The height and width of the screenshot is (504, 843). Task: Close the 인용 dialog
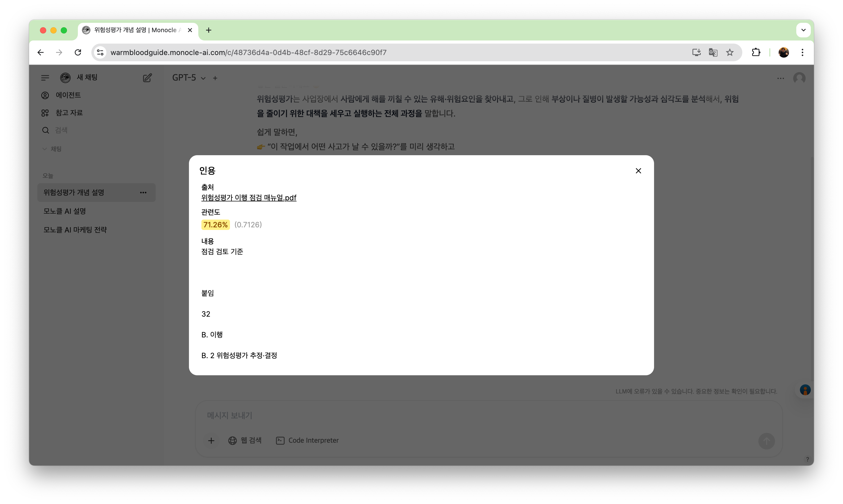point(638,171)
